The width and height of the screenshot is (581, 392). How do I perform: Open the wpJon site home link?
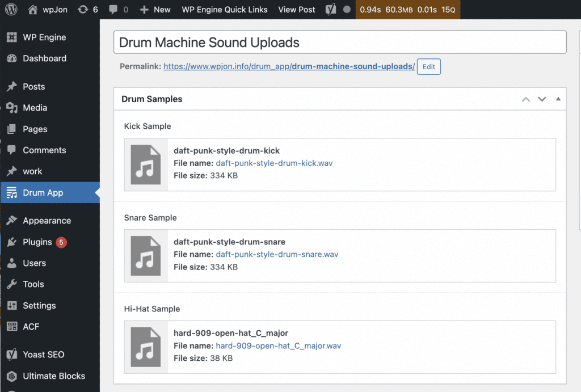coord(48,10)
